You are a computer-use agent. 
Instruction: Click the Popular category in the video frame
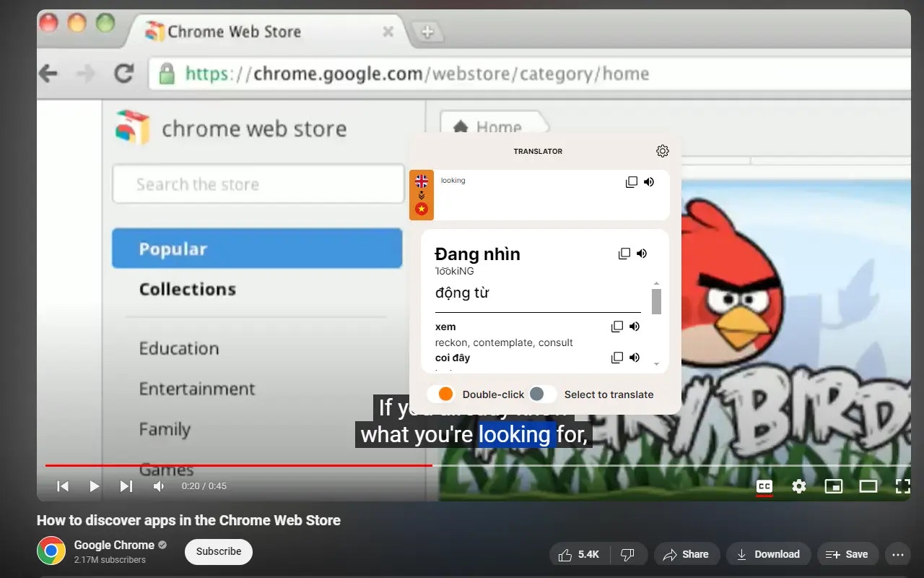(257, 249)
